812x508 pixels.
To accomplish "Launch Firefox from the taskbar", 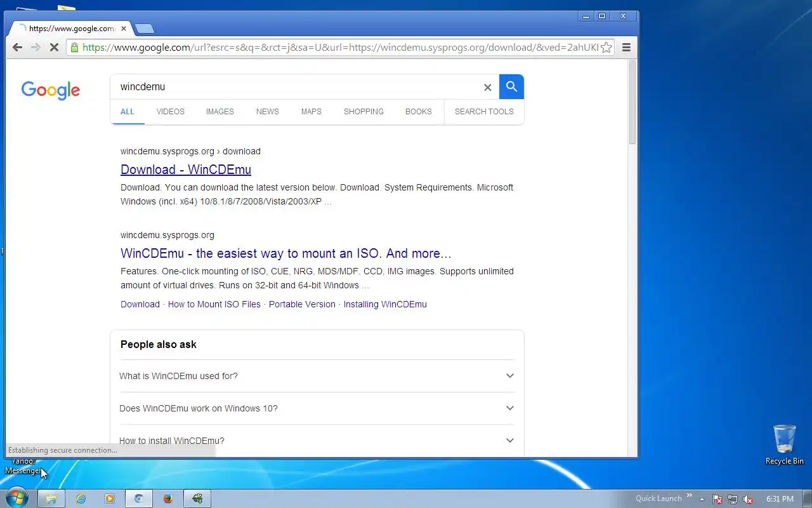I will tap(168, 498).
